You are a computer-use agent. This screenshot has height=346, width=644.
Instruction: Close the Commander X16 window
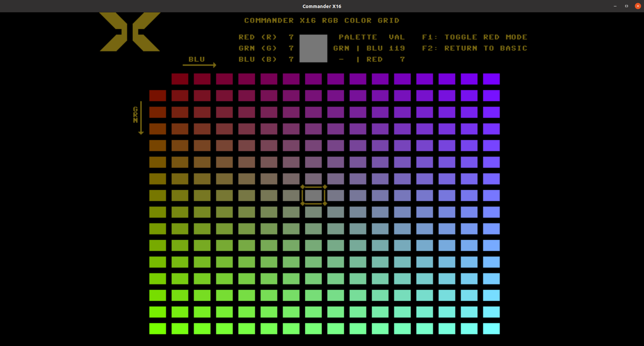click(x=638, y=6)
